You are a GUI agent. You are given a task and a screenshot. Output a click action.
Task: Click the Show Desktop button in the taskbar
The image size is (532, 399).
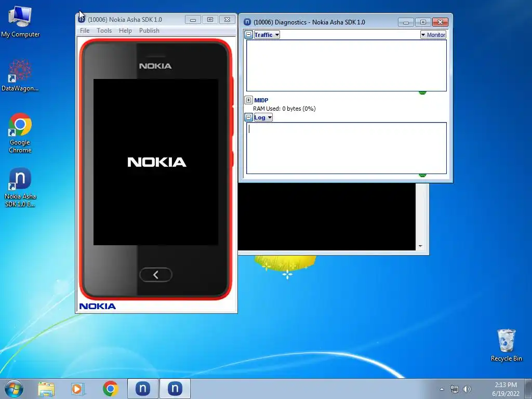[x=528, y=389]
